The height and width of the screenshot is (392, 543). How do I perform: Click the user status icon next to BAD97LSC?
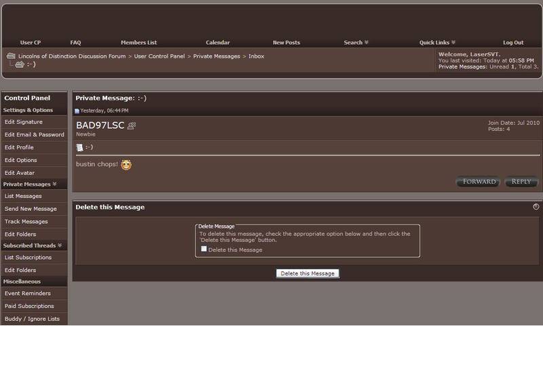click(132, 125)
